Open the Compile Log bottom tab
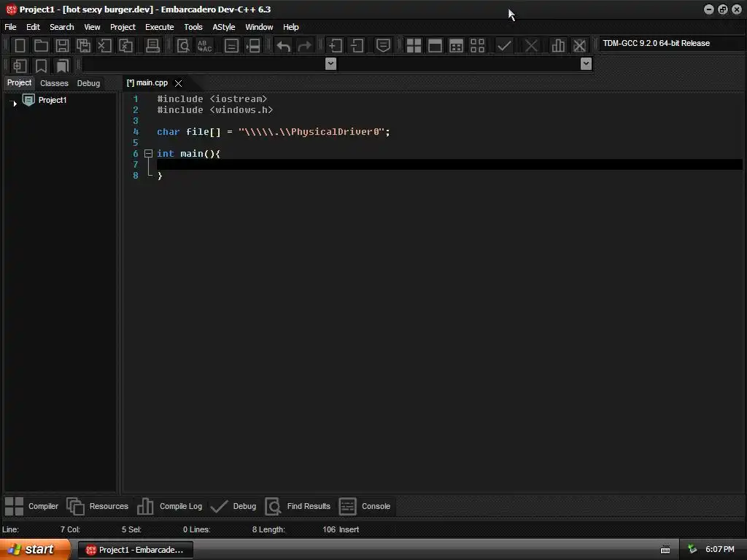The width and height of the screenshot is (747, 560). point(169,506)
